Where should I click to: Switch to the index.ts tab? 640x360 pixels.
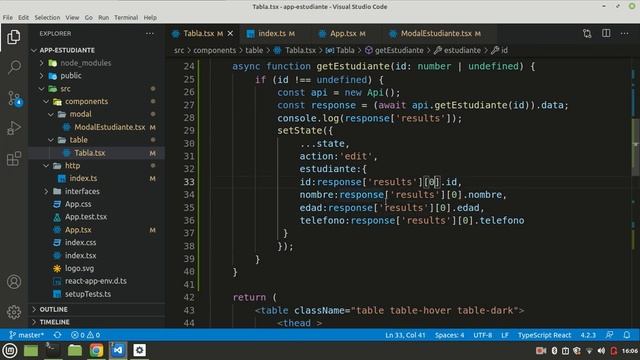[x=271, y=33]
